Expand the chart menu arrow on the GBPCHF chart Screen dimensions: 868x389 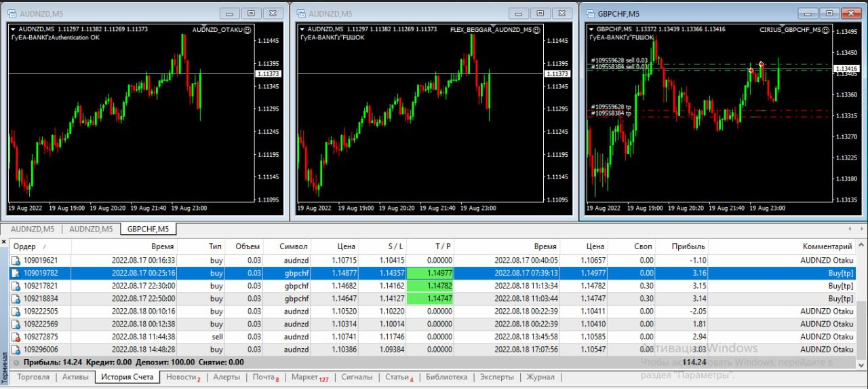click(x=591, y=29)
